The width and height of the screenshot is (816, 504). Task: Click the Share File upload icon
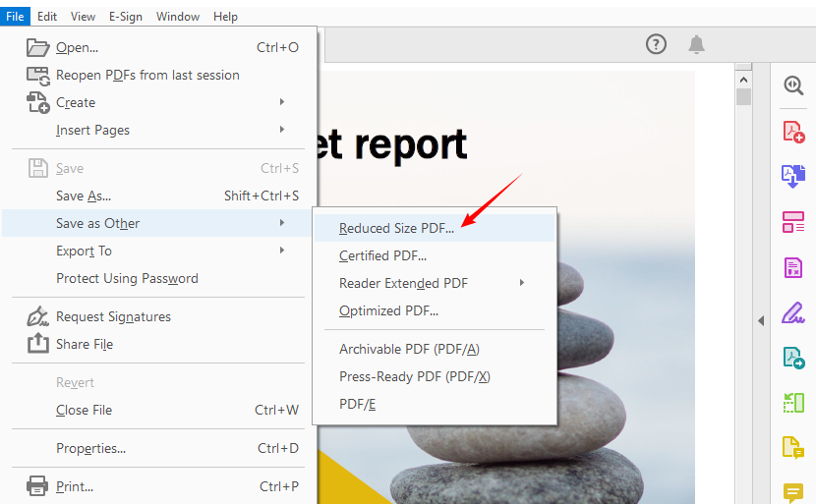click(x=38, y=343)
